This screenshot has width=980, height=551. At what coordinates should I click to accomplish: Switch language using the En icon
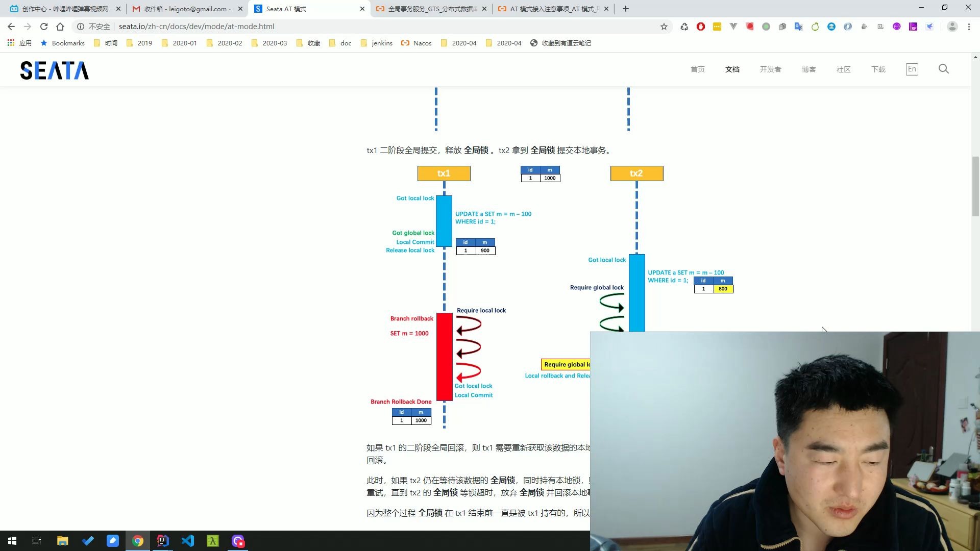pos(912,69)
